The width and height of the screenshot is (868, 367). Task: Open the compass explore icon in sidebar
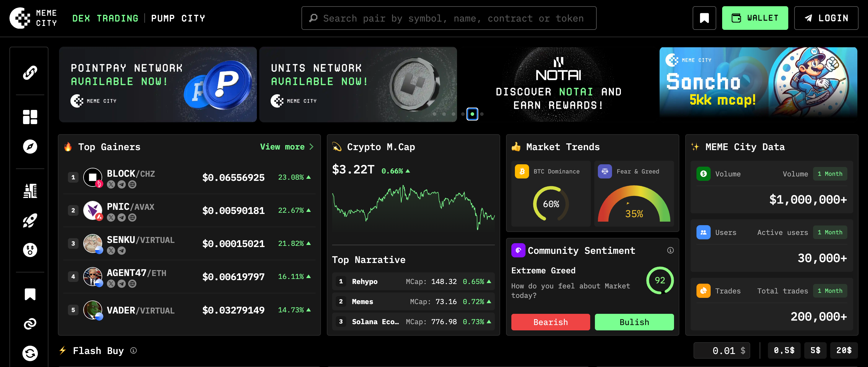[x=30, y=146]
